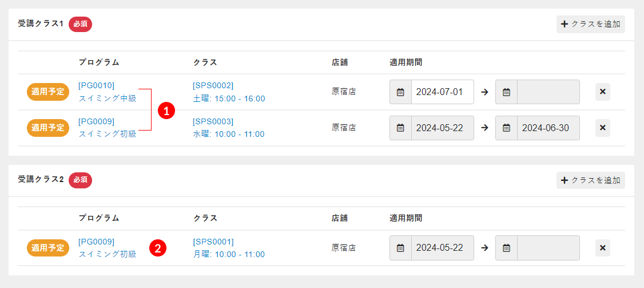Remove the SPS0002 Saturday class row
644x288 pixels.
tap(602, 92)
